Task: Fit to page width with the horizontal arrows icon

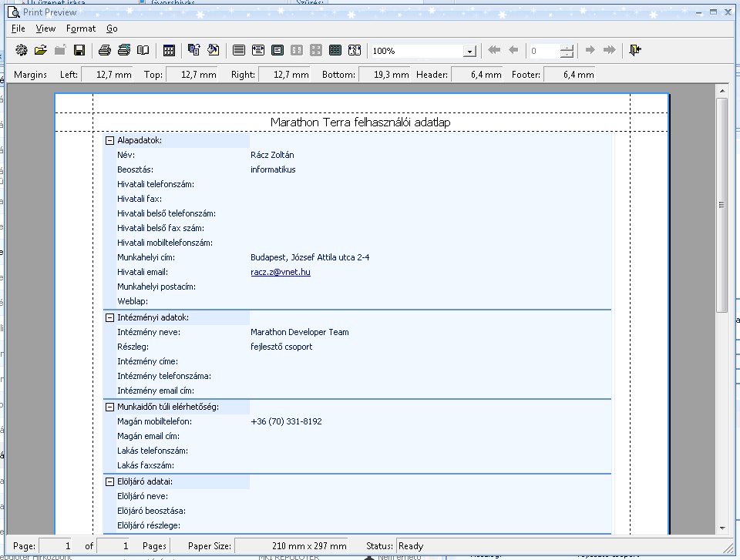Action: (258, 50)
